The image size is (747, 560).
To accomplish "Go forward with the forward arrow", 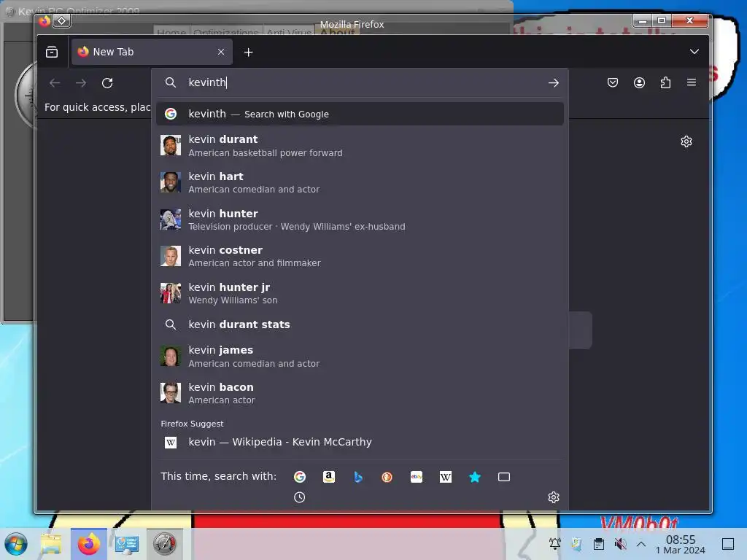I will tap(81, 83).
